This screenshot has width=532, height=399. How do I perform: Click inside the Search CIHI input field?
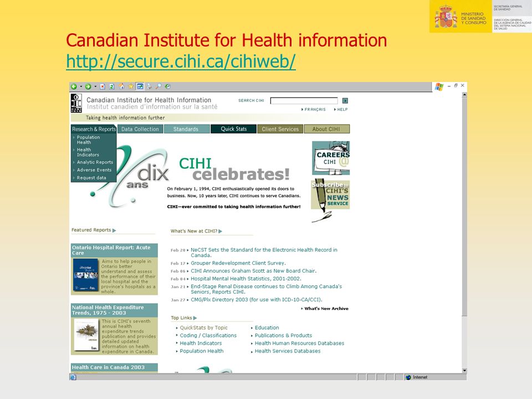pyautogui.click(x=304, y=101)
